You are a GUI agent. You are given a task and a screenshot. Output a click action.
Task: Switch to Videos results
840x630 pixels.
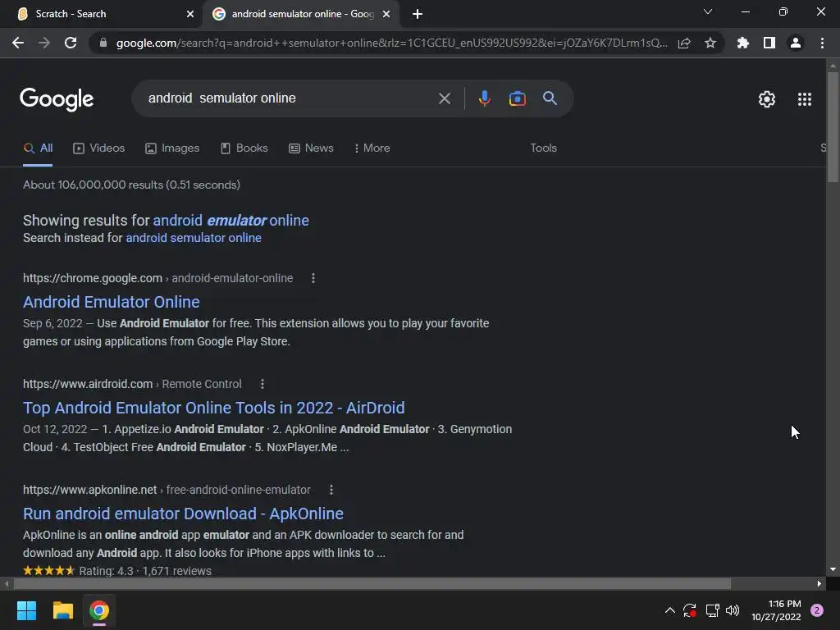coord(98,148)
